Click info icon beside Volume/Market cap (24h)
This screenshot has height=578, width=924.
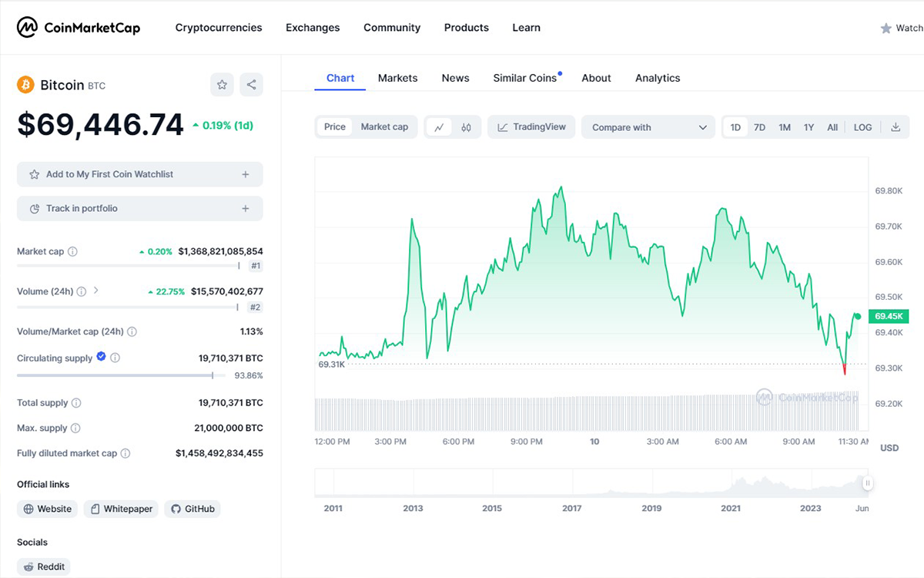tap(132, 331)
